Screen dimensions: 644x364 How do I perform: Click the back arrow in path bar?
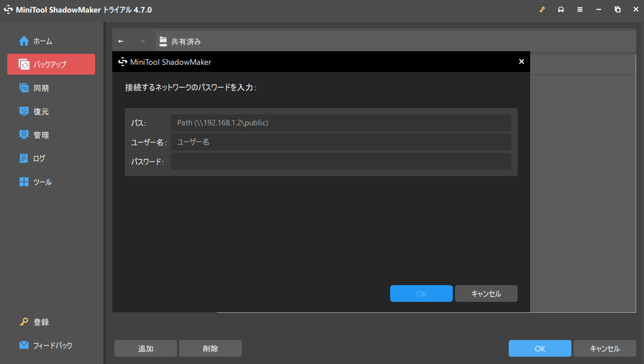121,41
